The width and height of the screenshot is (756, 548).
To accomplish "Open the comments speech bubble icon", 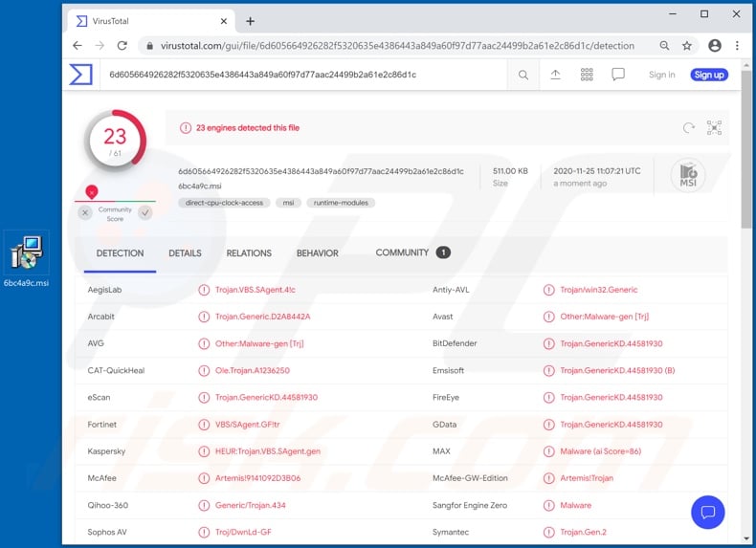I will (x=618, y=75).
